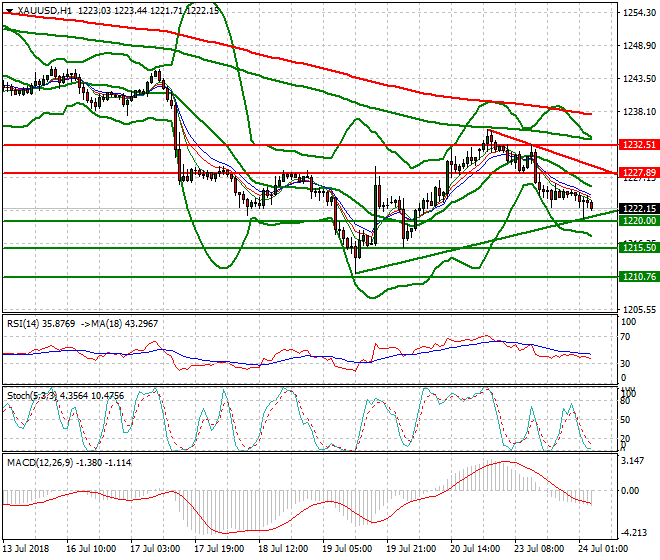Click the Stochastic scale level 50
Viewport: 660px width, 560px height.
(x=625, y=420)
